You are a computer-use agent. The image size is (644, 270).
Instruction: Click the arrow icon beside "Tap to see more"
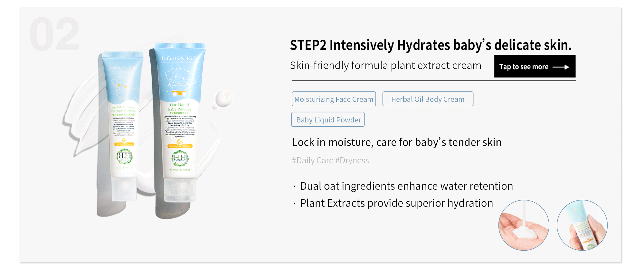click(561, 67)
